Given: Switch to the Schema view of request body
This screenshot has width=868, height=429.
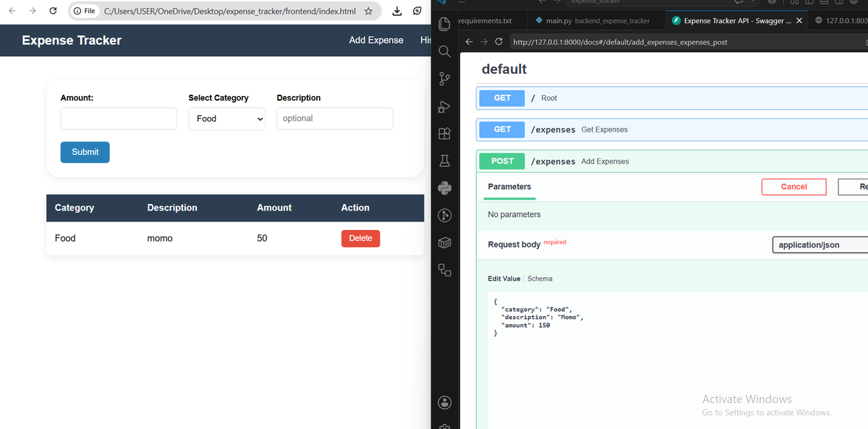Looking at the screenshot, I should point(540,279).
